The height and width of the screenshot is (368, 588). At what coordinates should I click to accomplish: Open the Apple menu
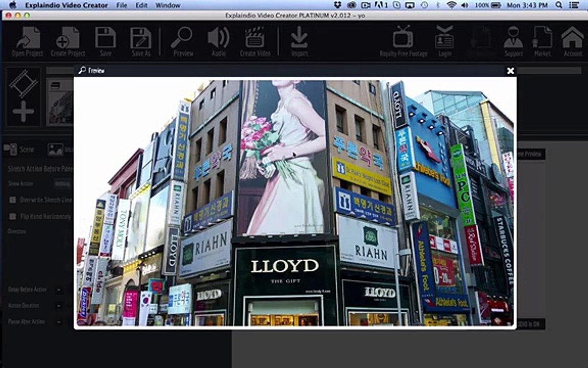tap(13, 5)
